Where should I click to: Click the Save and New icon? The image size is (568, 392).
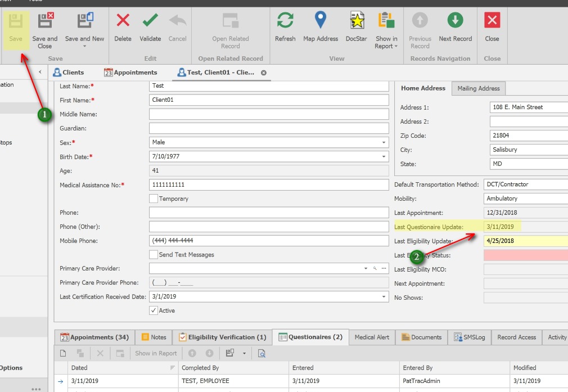pyautogui.click(x=84, y=22)
